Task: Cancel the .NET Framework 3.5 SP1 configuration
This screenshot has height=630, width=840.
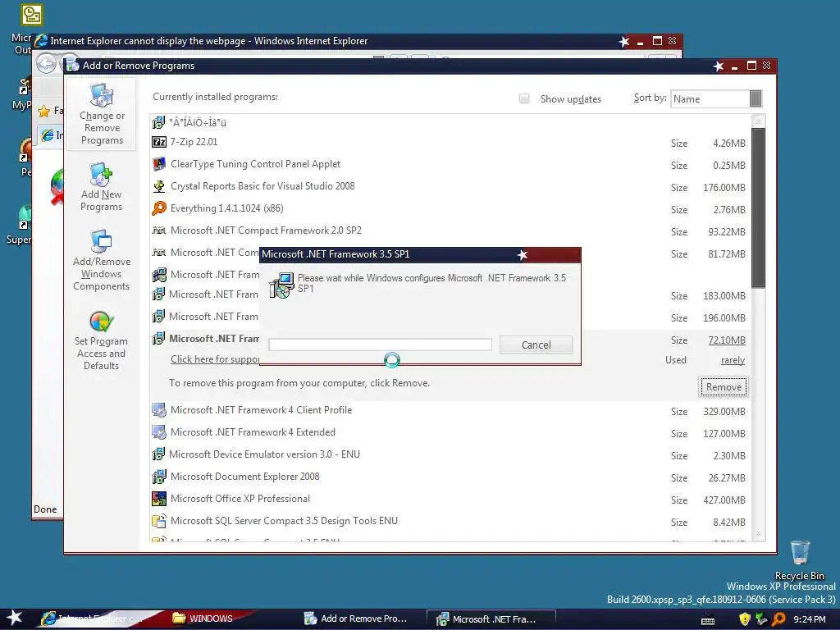Action: click(536, 345)
